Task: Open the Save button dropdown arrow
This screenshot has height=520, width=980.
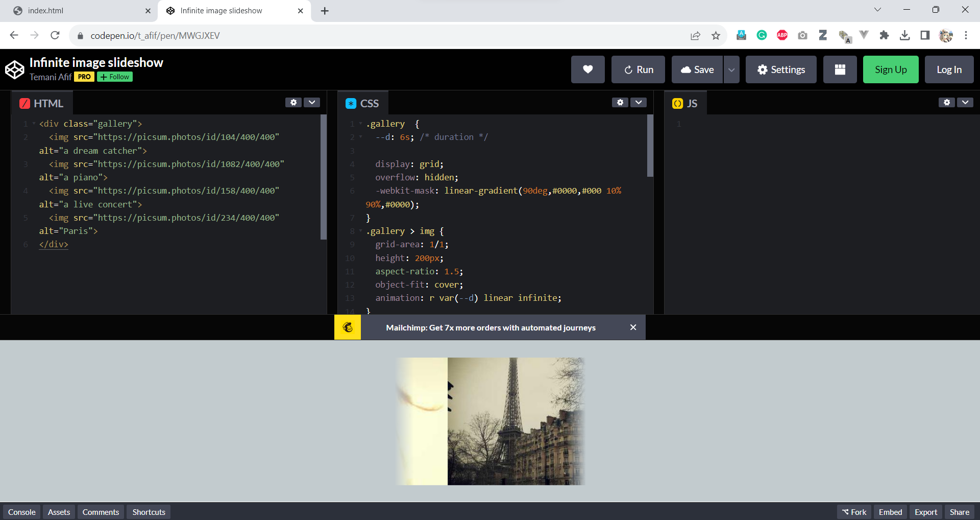Action: pyautogui.click(x=731, y=69)
